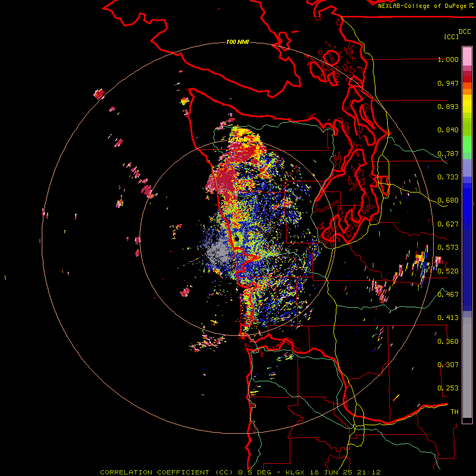Click the [CC] units label

click(451, 36)
